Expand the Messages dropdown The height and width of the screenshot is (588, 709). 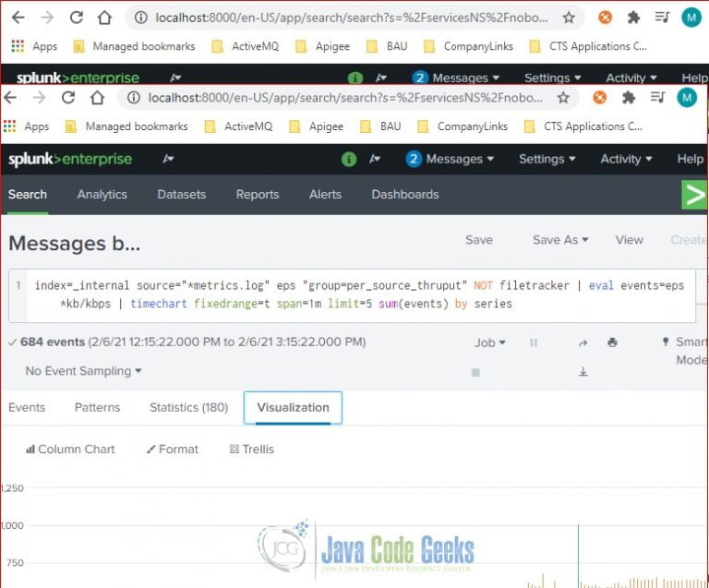[450, 159]
